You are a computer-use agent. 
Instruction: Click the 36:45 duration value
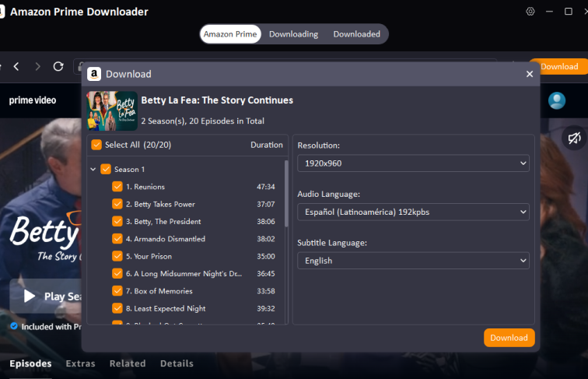tap(266, 274)
